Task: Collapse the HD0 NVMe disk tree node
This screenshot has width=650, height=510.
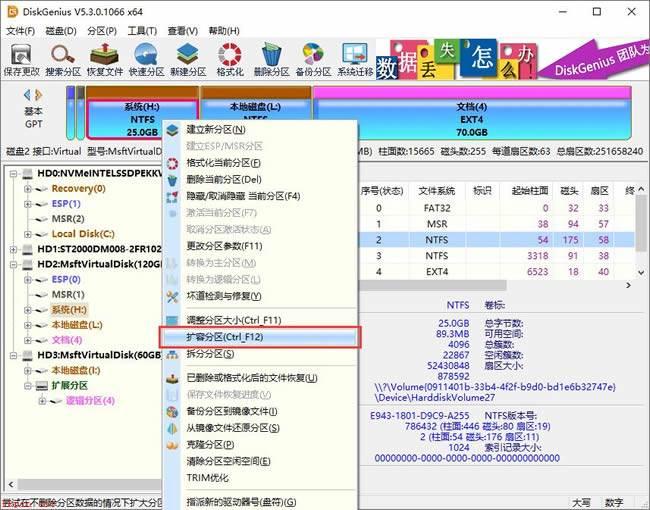Action: tap(13, 174)
